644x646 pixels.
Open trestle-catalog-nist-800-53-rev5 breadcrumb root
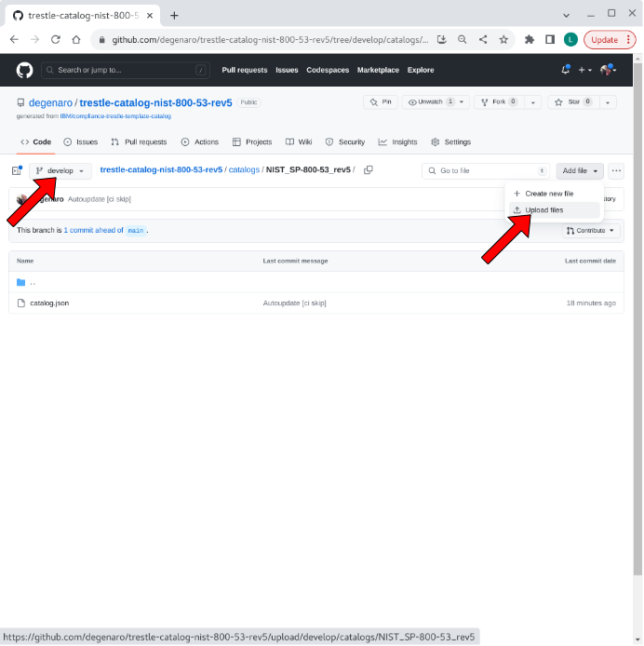click(161, 169)
